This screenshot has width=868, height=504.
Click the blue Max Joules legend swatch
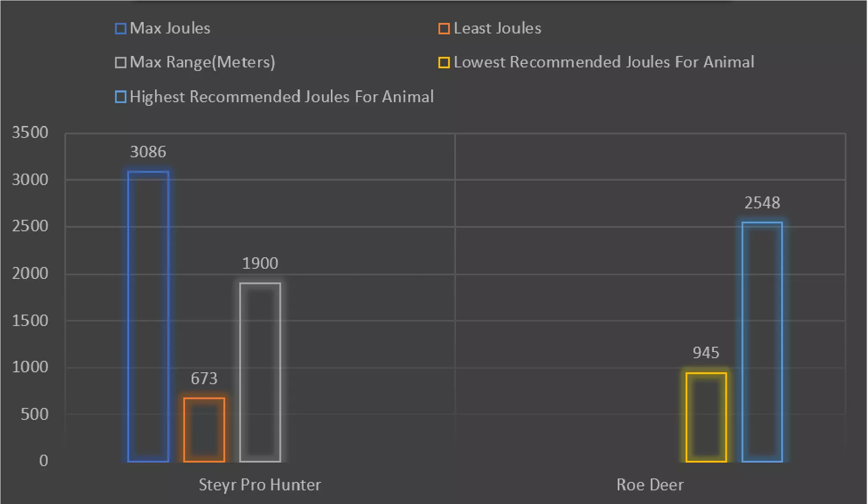point(120,29)
